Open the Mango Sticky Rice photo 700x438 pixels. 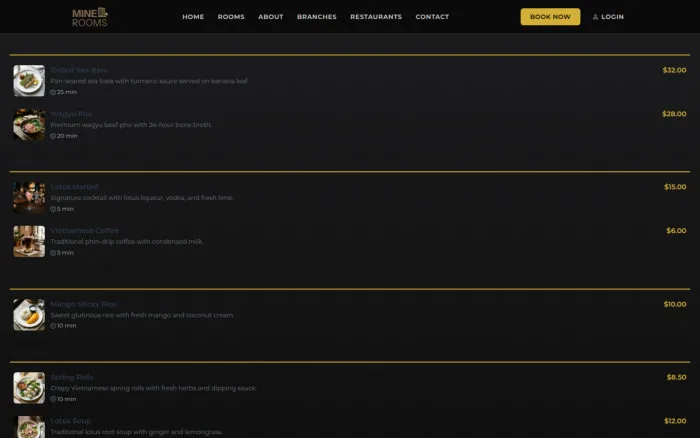(29, 315)
